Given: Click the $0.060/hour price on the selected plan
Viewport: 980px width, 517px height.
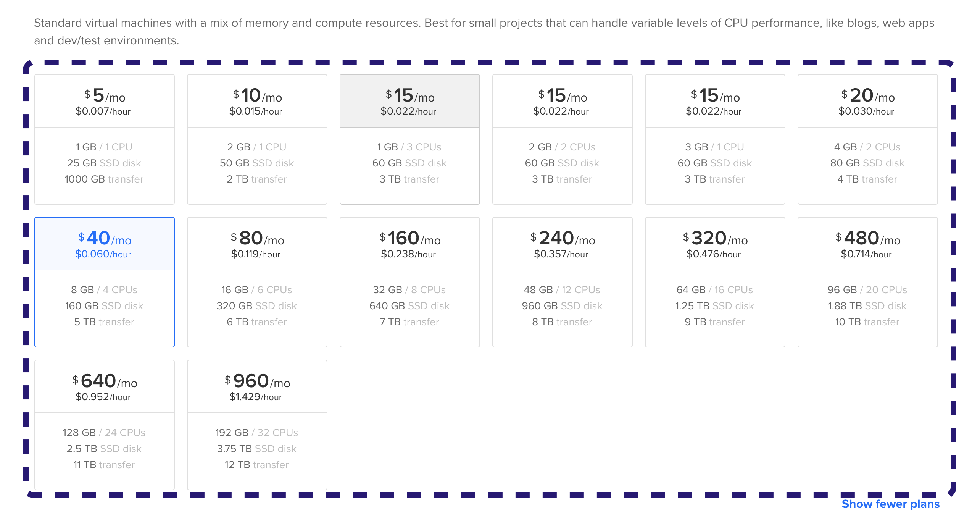Looking at the screenshot, I should (103, 254).
